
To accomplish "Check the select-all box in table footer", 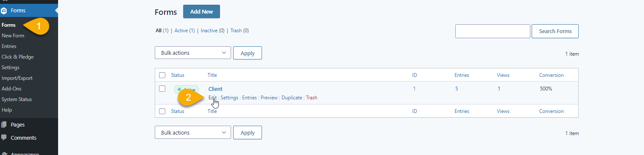I will (162, 111).
